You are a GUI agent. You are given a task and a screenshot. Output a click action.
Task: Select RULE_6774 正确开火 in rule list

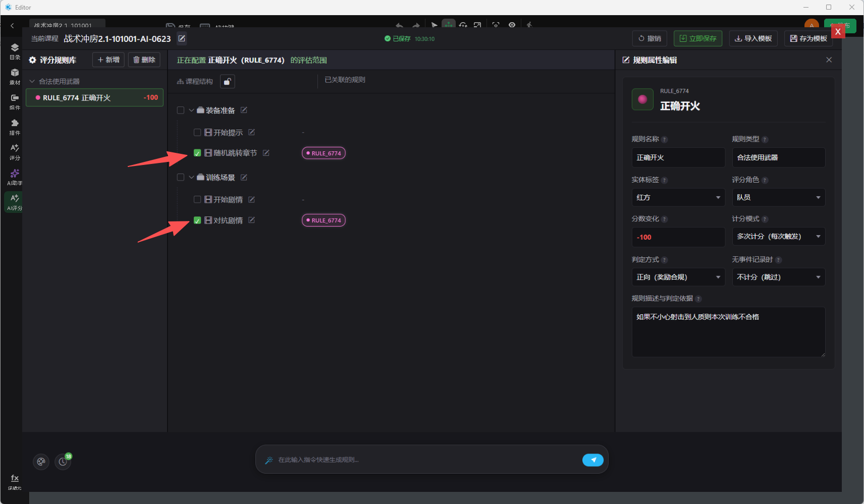pos(95,97)
